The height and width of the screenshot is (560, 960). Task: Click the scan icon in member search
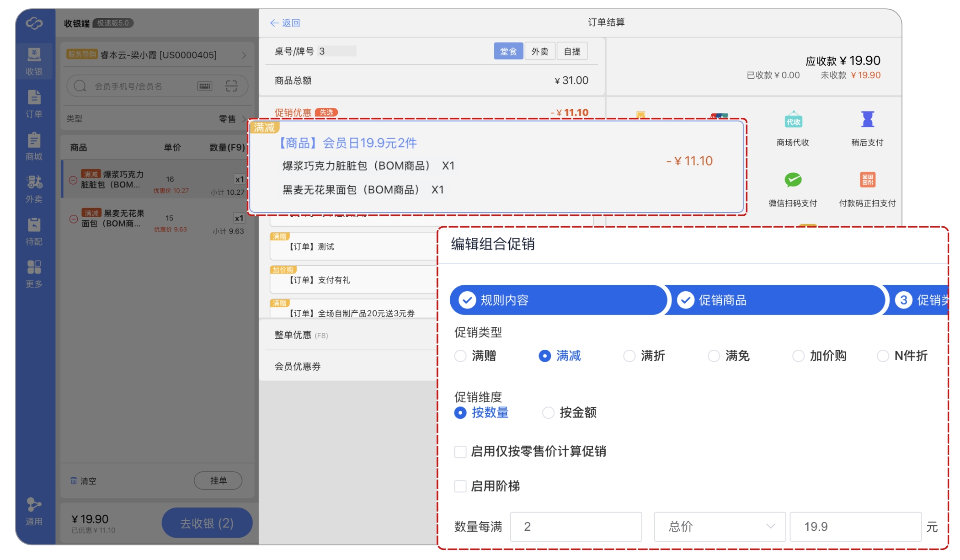232,86
